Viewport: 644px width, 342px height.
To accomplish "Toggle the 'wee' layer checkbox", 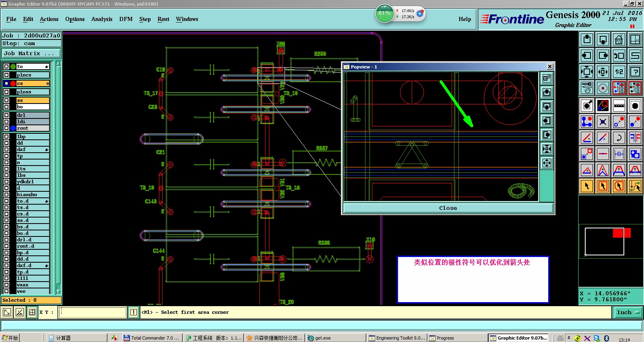I will (6, 291).
